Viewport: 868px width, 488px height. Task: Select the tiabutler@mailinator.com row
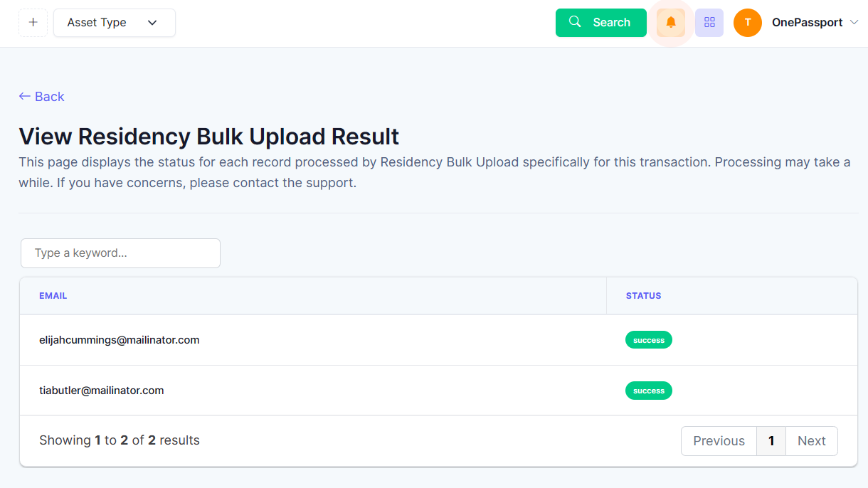[438, 391]
